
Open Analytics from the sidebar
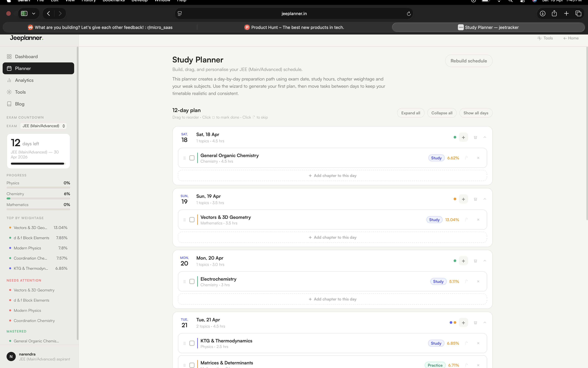pyautogui.click(x=38, y=80)
